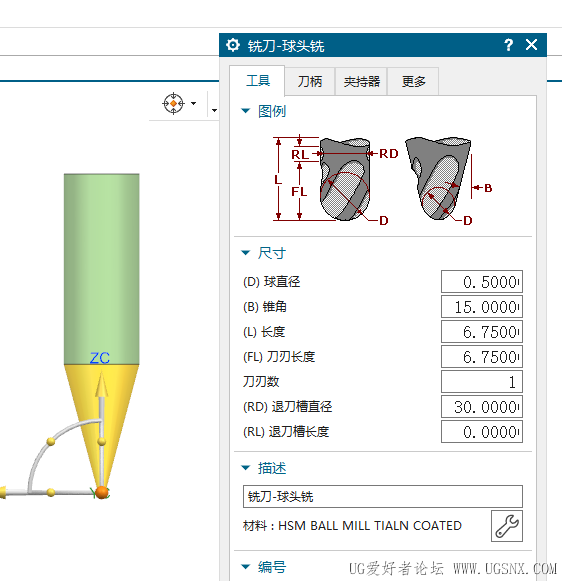Expand the 编号 section
The image size is (562, 581).
[245, 567]
